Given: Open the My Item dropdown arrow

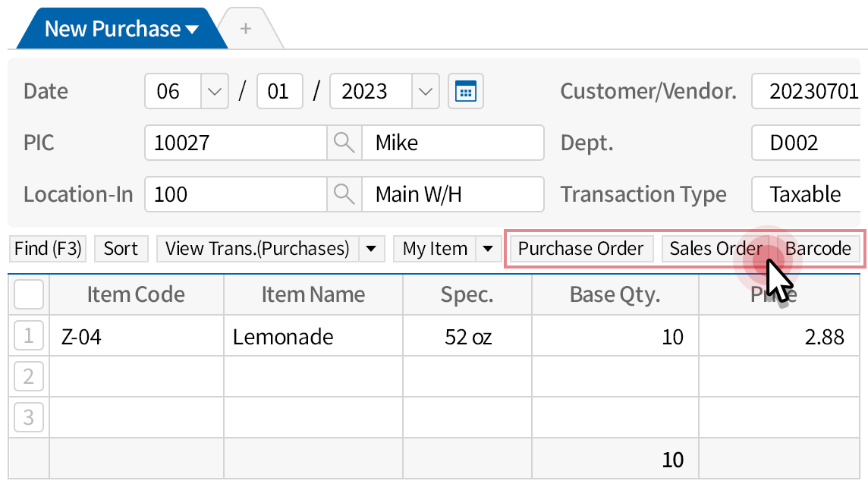Looking at the screenshot, I should (x=488, y=249).
